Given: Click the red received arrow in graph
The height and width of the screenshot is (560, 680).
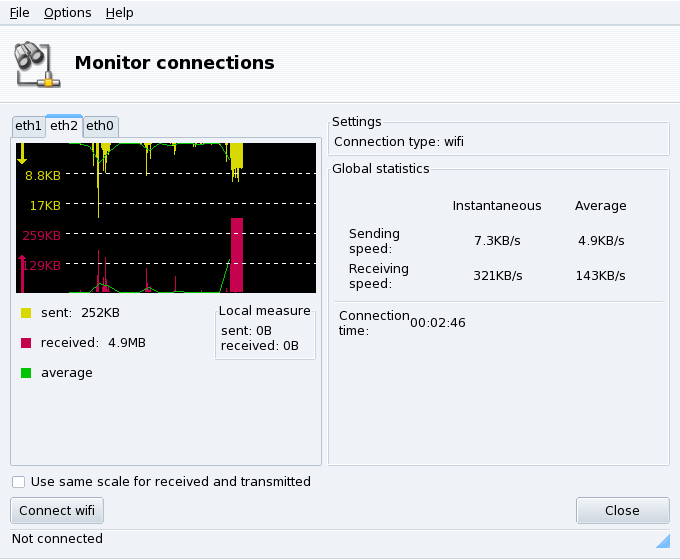Looking at the screenshot, I should point(22,270).
